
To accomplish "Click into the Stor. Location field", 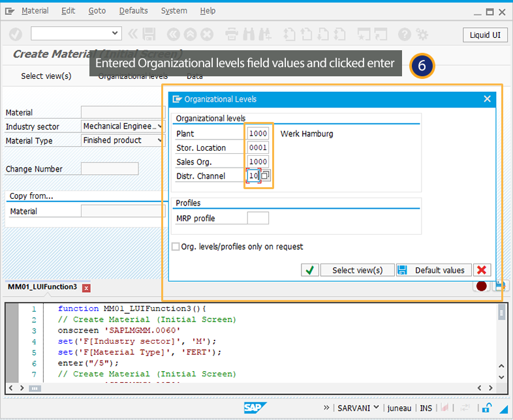I will coord(258,147).
